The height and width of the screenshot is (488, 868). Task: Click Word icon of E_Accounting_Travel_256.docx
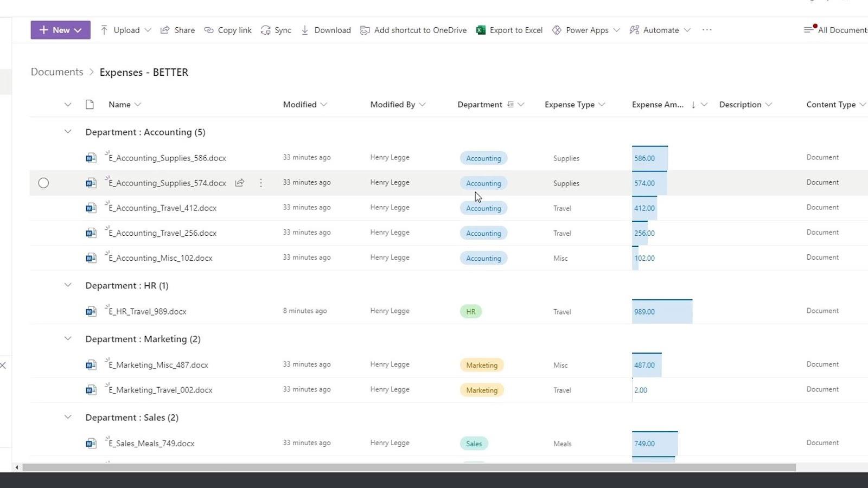click(x=91, y=233)
